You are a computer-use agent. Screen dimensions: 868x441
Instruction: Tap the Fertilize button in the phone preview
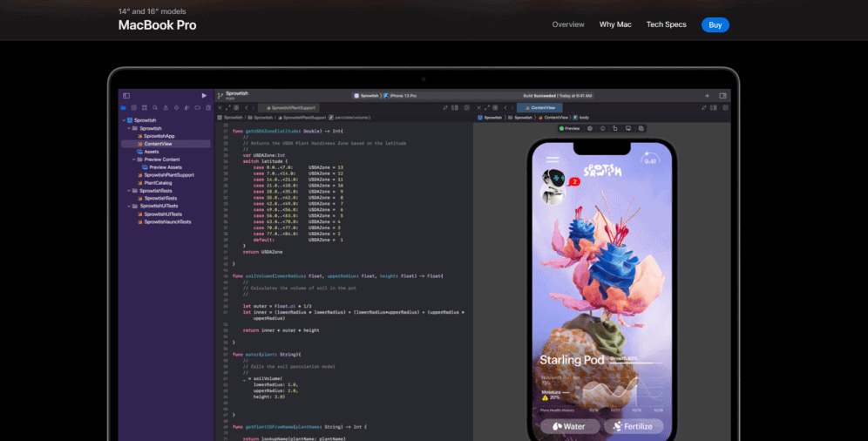pyautogui.click(x=634, y=426)
